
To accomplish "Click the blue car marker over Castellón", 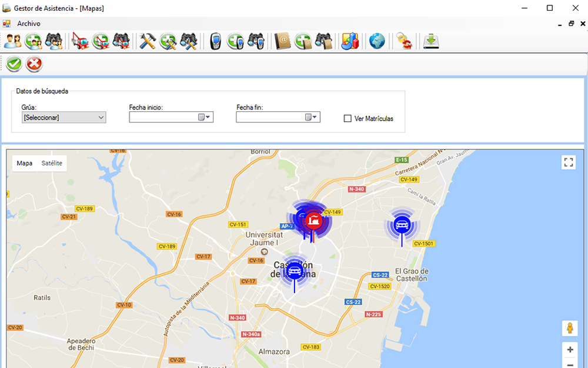I will click(x=295, y=271).
